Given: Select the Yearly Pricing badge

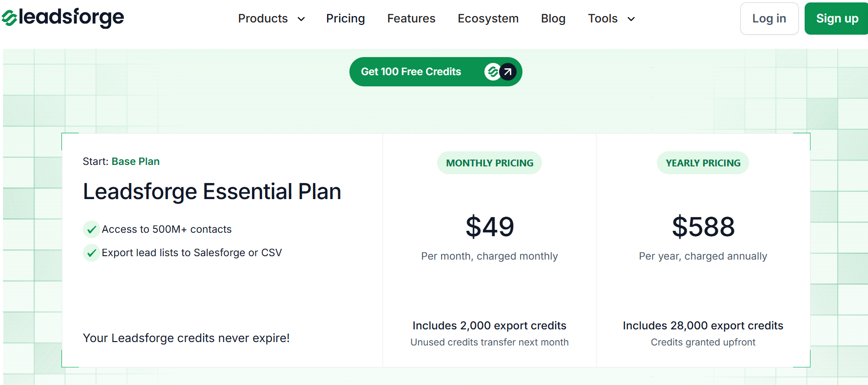Looking at the screenshot, I should tap(703, 163).
